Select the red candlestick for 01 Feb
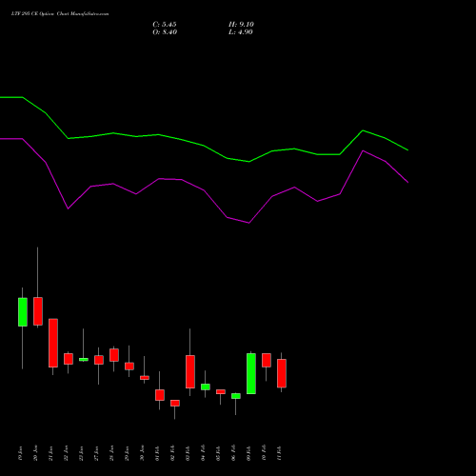The image size is (476, 476). pos(160,395)
